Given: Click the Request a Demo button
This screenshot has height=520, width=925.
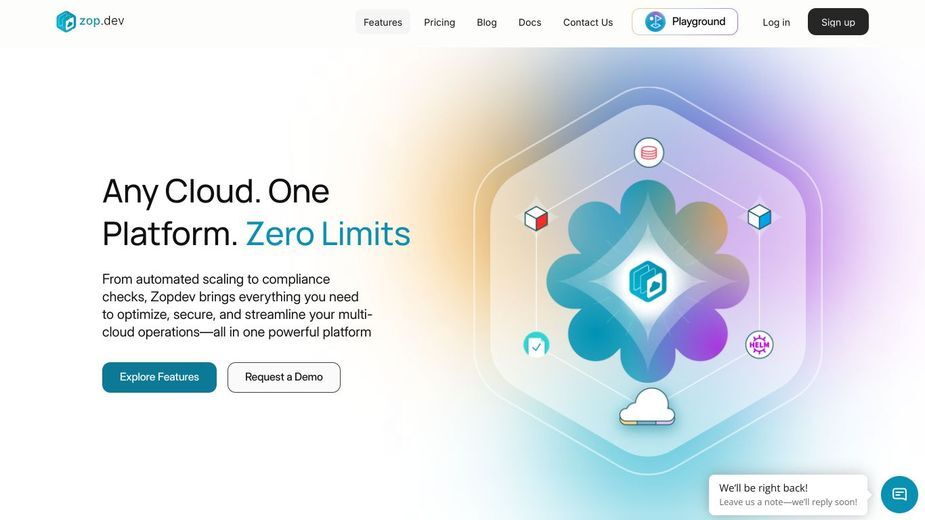Looking at the screenshot, I should pos(284,377).
